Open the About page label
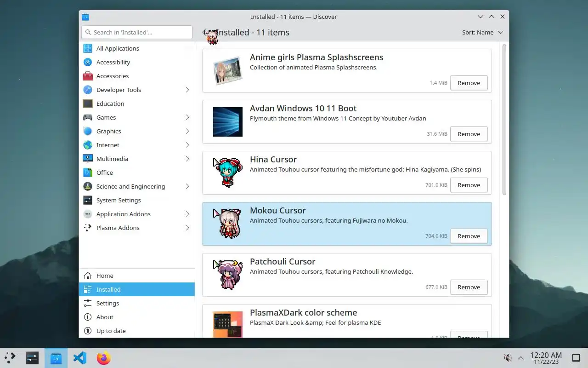This screenshot has width=588, height=368. [105, 317]
